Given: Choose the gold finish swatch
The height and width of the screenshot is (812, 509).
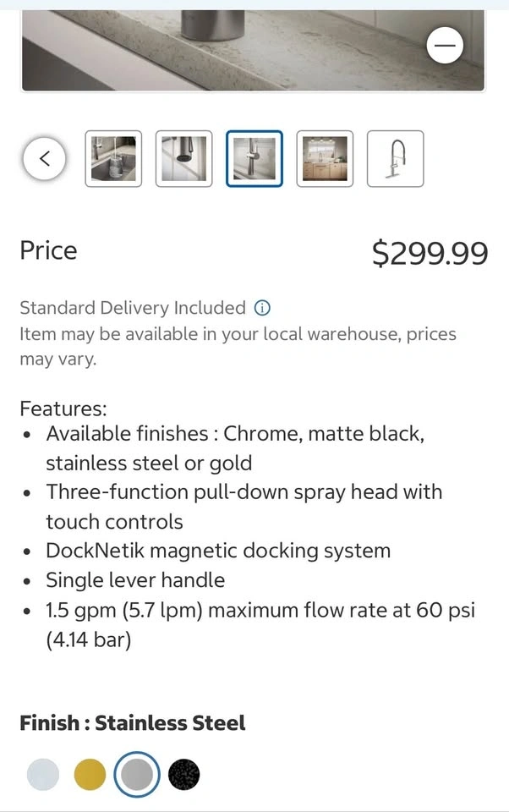Looking at the screenshot, I should 90,774.
